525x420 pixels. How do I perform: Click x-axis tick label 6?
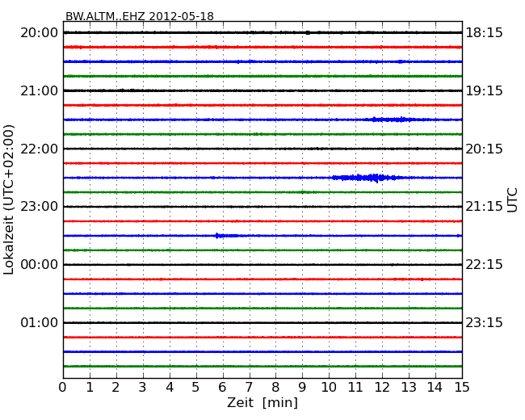coord(222,387)
